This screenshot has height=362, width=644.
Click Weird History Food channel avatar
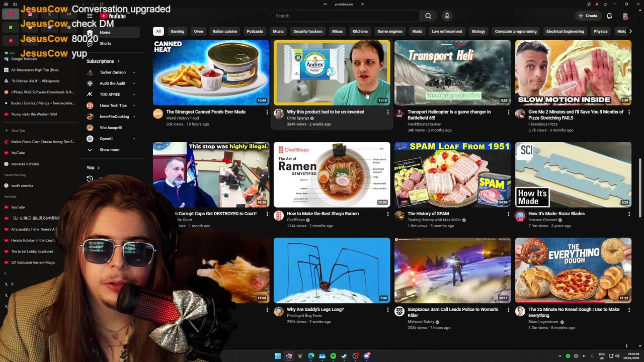(x=158, y=114)
